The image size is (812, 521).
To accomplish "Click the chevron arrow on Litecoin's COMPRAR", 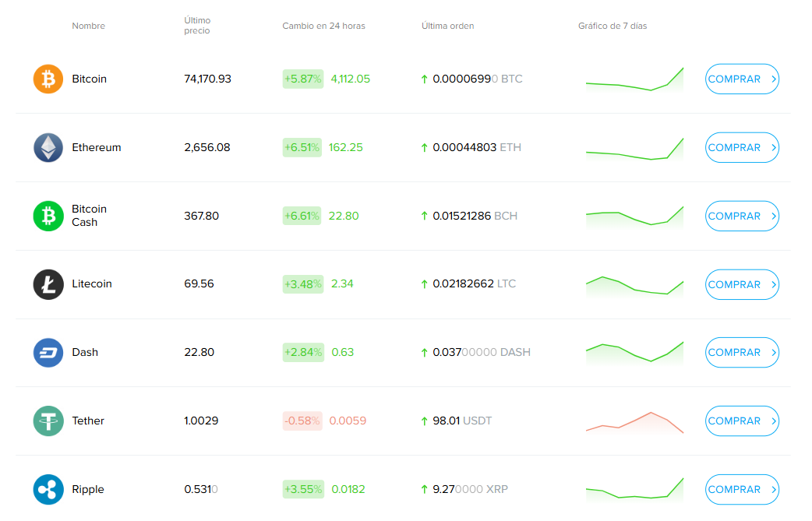I will point(773,284).
